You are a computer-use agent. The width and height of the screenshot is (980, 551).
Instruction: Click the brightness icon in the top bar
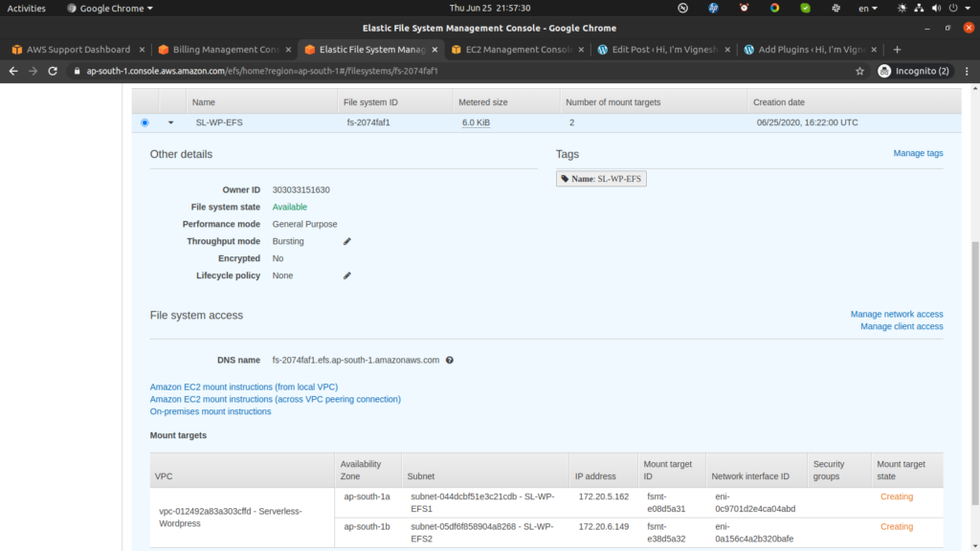(902, 8)
